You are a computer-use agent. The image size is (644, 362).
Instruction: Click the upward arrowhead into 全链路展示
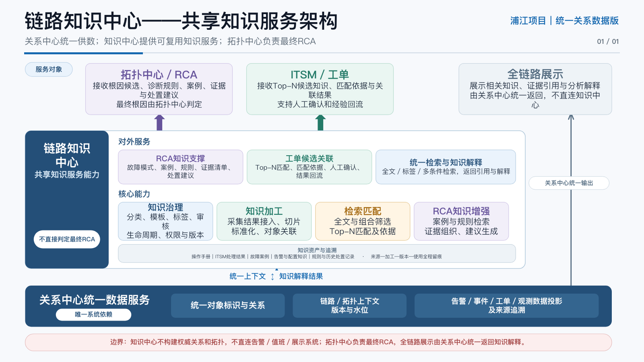pyautogui.click(x=571, y=118)
